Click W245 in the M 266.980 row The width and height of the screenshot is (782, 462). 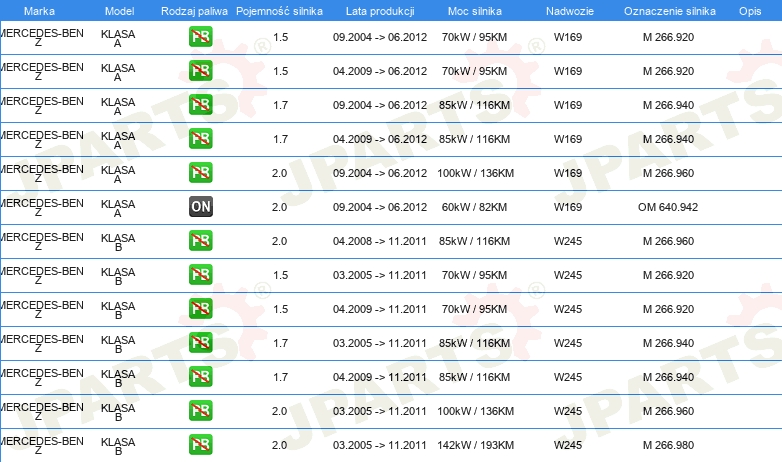[x=568, y=445]
